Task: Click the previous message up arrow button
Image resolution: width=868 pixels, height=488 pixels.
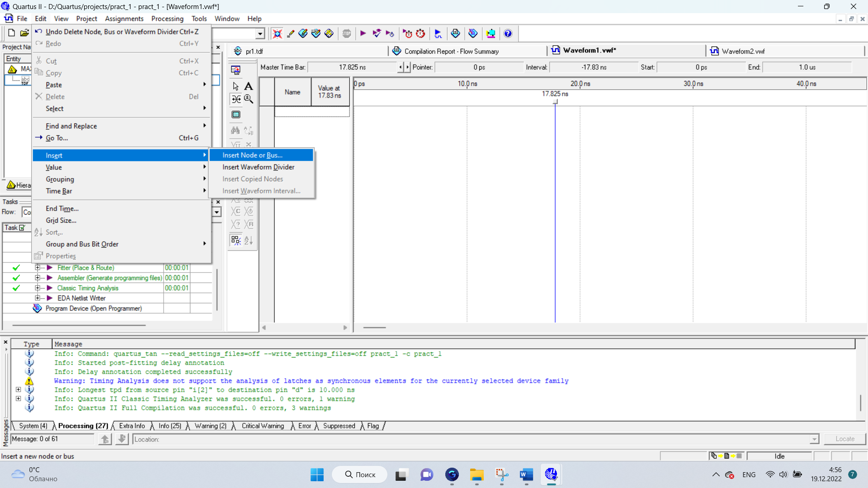Action: pos(105,439)
